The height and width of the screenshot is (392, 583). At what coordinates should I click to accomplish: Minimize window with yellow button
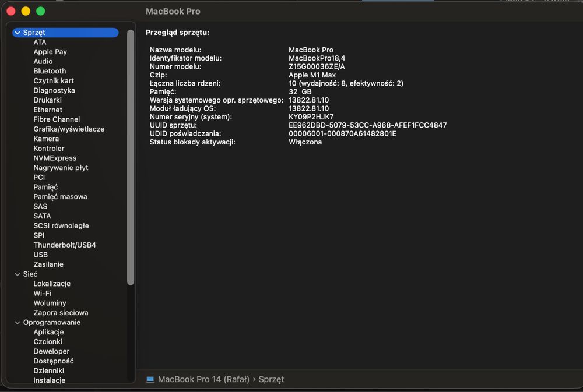[x=26, y=11]
